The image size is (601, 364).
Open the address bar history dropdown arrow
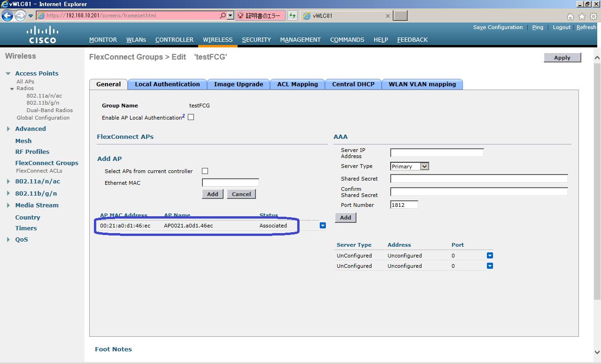pyautogui.click(x=230, y=15)
